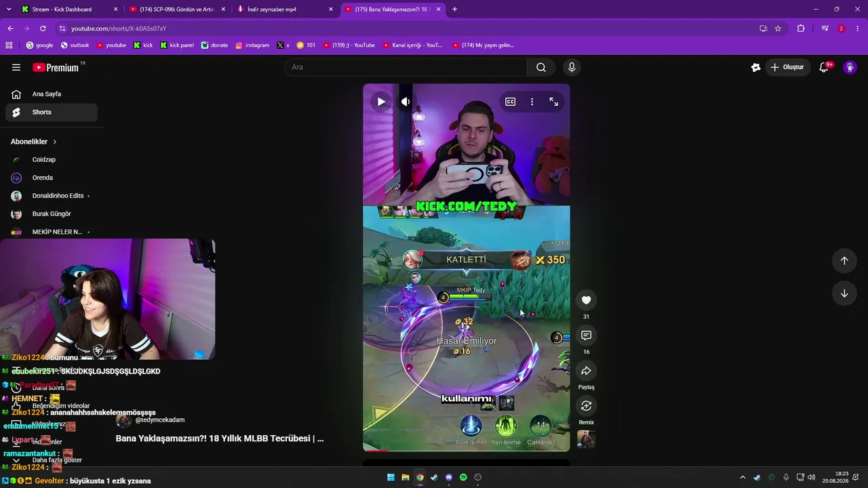
Task: Open the YouTube notifications bell
Action: (x=824, y=67)
